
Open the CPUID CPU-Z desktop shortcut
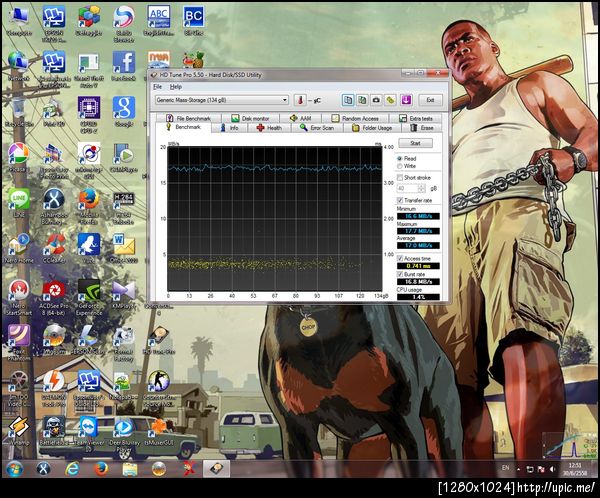[89, 115]
